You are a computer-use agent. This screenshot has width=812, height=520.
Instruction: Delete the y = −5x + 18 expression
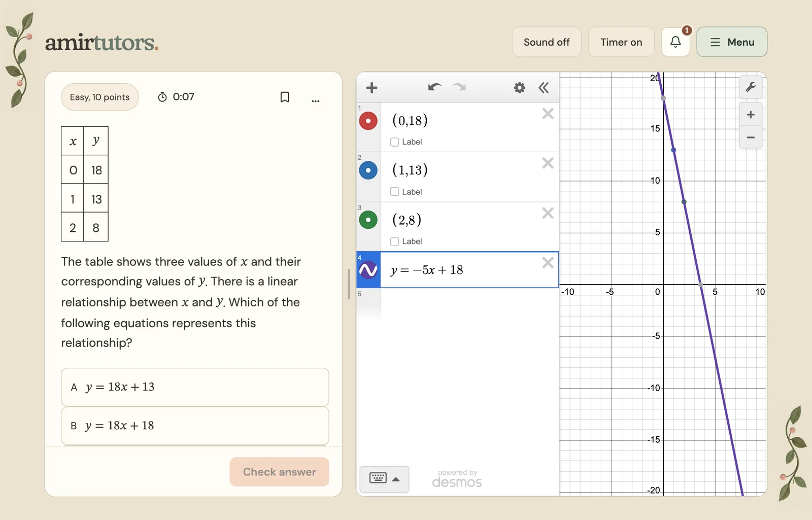tap(548, 263)
